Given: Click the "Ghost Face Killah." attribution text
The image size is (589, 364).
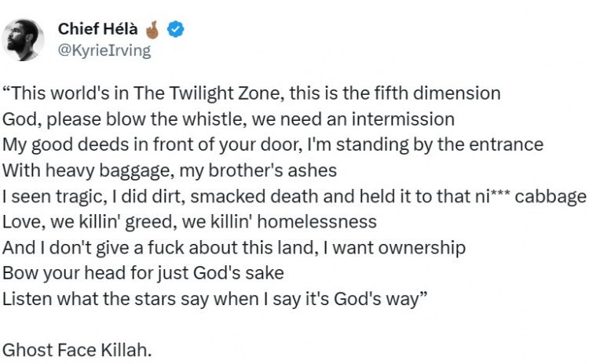Looking at the screenshot, I should [x=77, y=350].
